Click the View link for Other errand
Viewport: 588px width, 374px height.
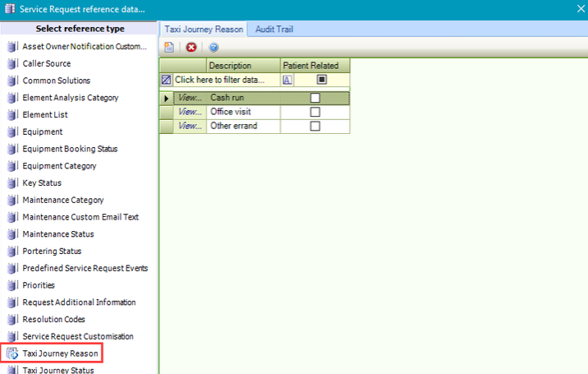pos(190,126)
